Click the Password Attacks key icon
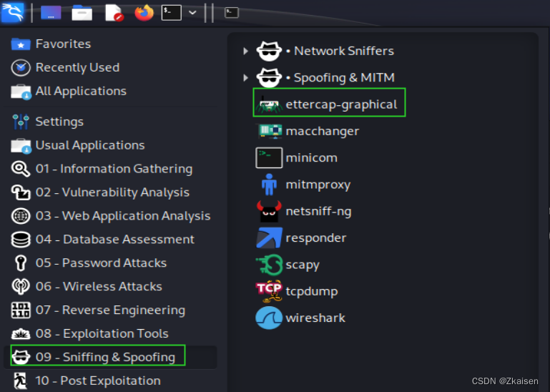The image size is (550, 392). tap(21, 263)
